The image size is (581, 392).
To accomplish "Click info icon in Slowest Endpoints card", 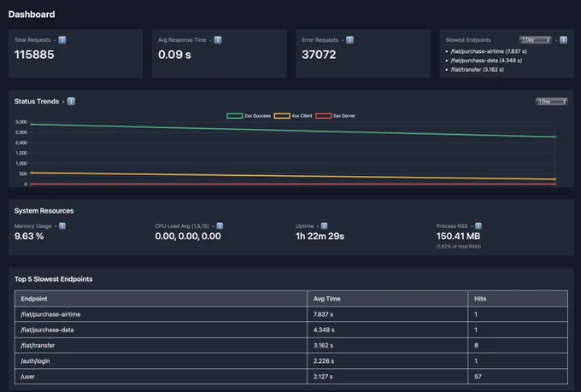I will [563, 40].
